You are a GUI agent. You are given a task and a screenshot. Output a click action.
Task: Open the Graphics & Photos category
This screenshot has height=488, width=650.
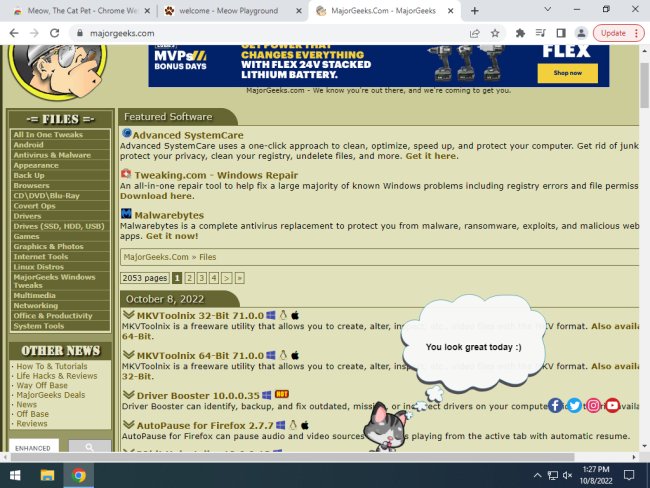[49, 246]
